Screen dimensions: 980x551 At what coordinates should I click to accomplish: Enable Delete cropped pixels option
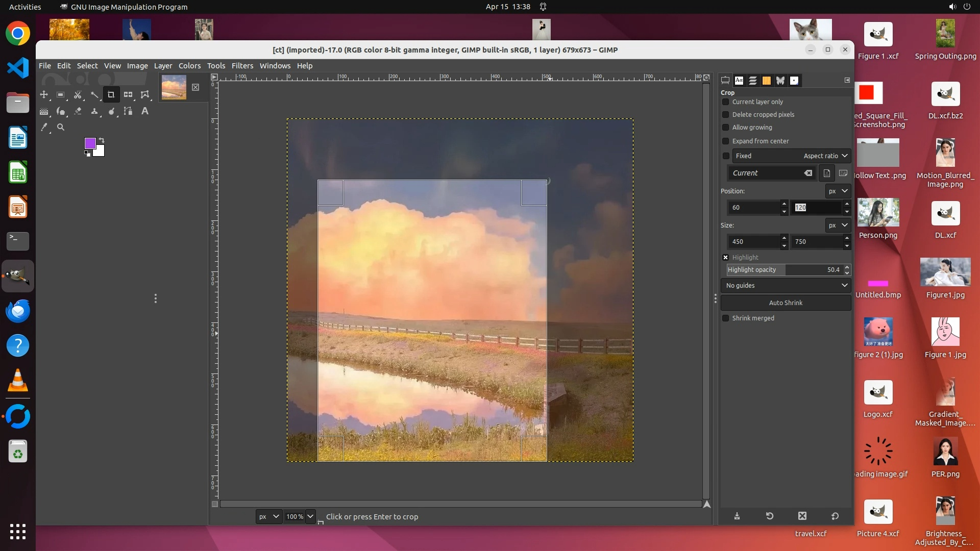725,115
